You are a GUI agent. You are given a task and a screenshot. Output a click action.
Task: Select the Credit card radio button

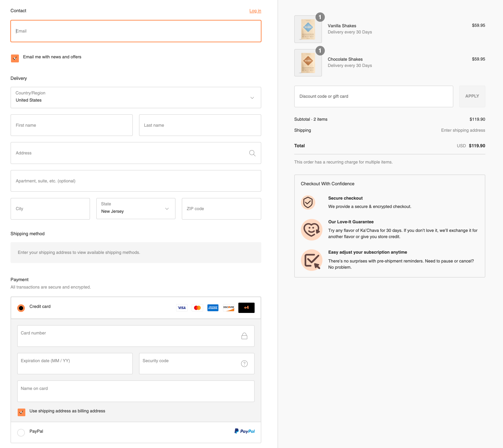21,308
